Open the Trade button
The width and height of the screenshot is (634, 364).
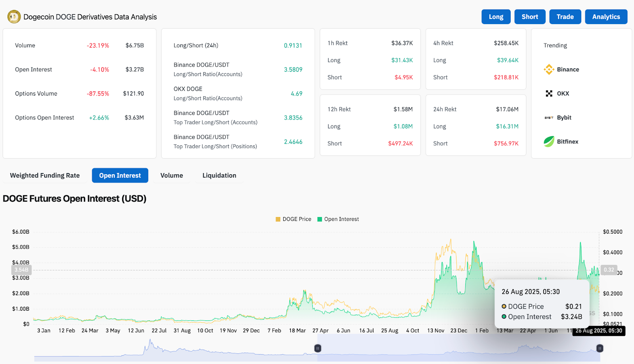tap(565, 17)
